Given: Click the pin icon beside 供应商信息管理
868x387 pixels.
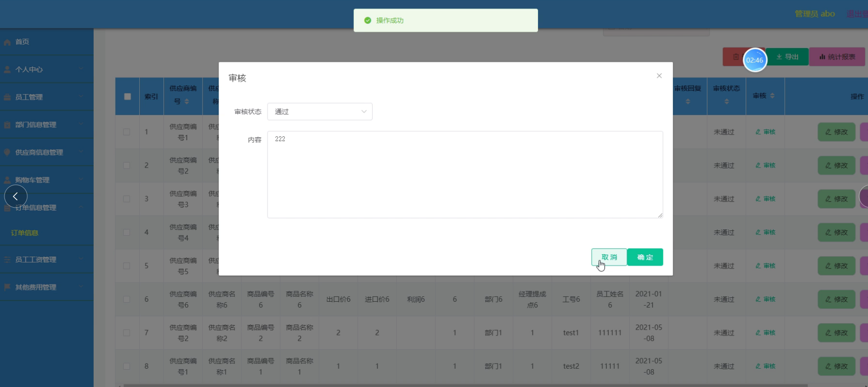Looking at the screenshot, I should pos(7,153).
